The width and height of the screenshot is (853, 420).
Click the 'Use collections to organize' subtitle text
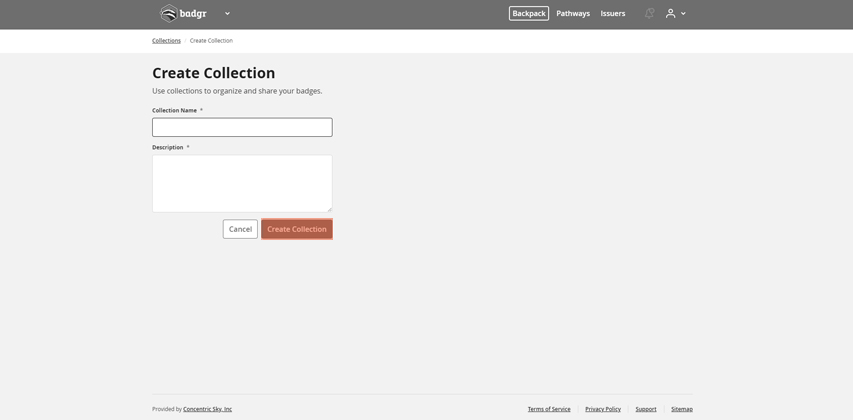point(237,91)
